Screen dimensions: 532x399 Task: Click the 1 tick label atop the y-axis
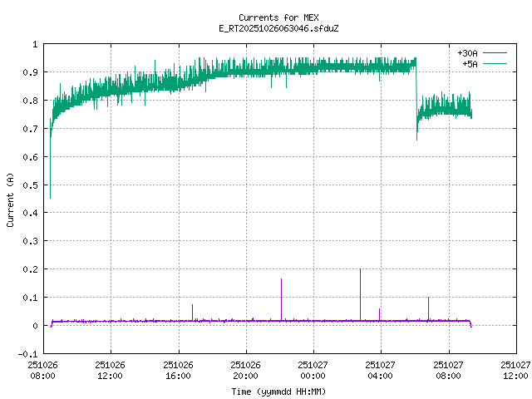tap(35, 44)
